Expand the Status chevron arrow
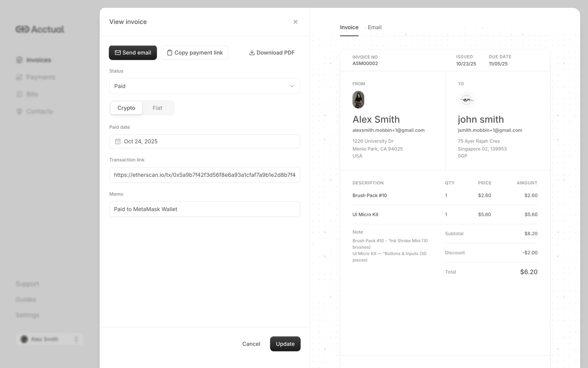588x368 pixels. click(292, 86)
